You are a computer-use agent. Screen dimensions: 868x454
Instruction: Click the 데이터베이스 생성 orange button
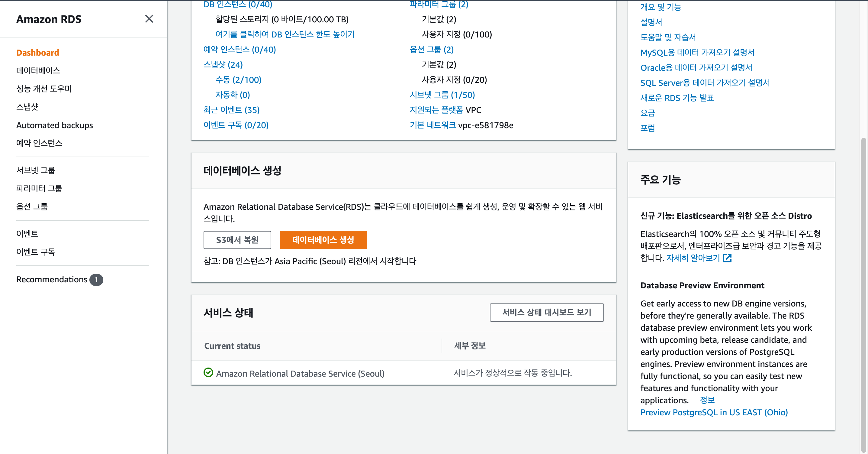(323, 240)
